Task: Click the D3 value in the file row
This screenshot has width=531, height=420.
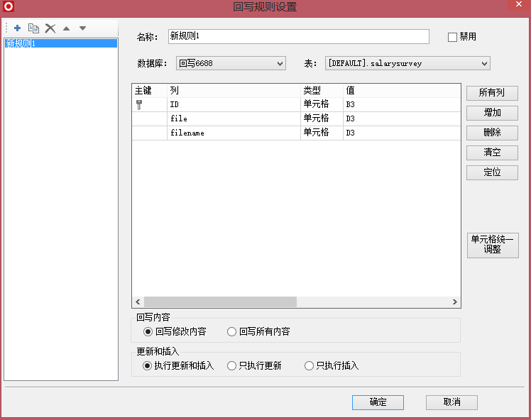Action: tap(402, 118)
